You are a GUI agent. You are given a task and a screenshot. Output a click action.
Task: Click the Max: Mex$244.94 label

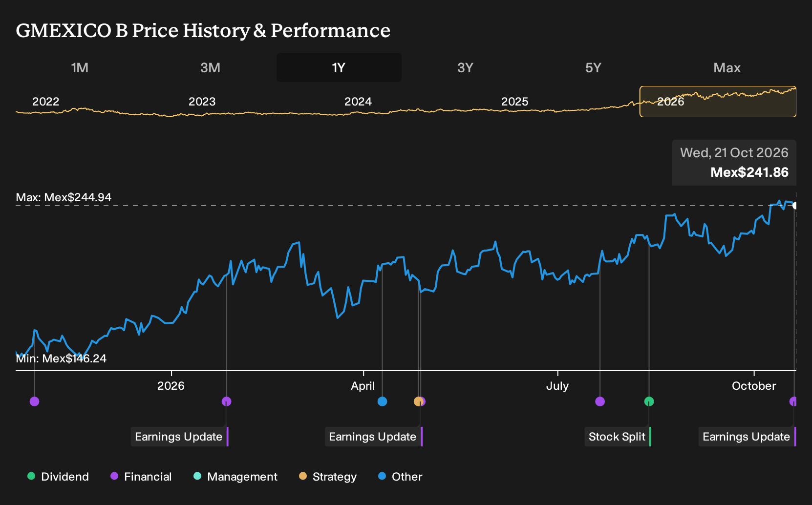click(x=64, y=197)
